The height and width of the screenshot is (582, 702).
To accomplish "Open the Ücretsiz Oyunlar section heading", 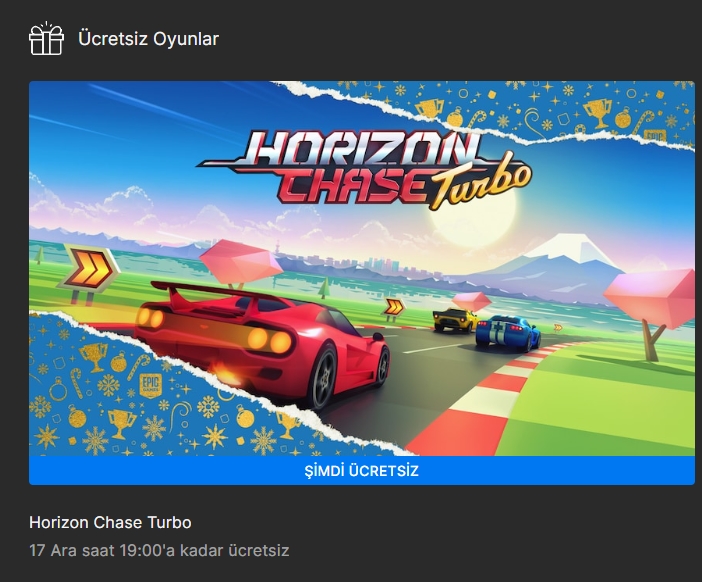I will 148,39.
